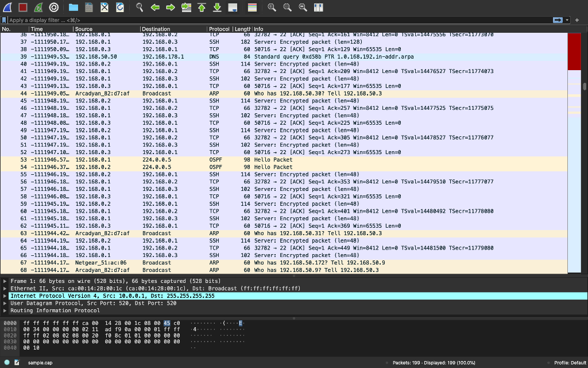Go back in packet history

coord(155,7)
